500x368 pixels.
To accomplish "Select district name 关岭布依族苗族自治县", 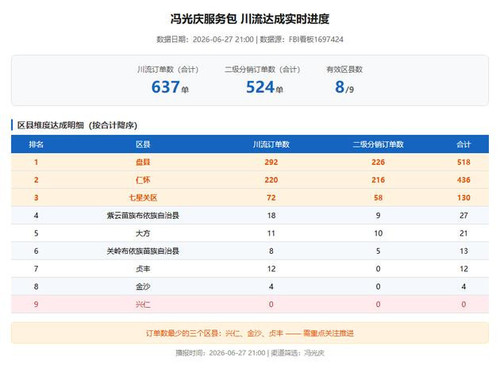I will [x=143, y=251].
